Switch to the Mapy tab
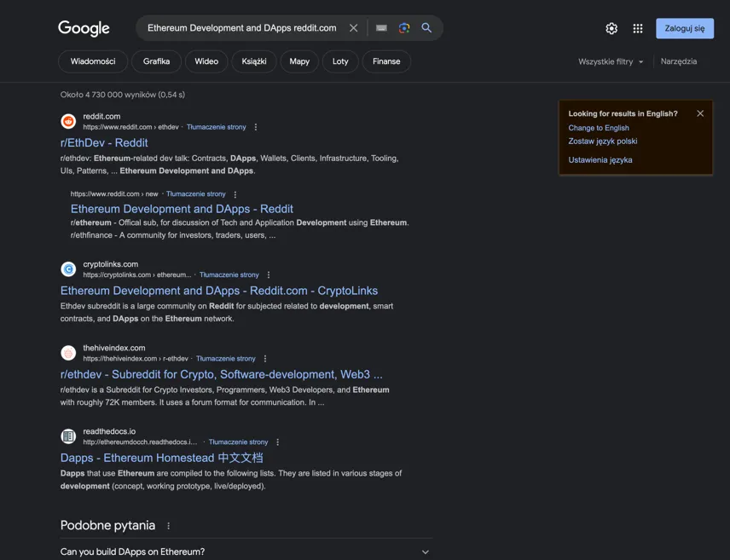Screen dimensions: 730x560 click(x=299, y=61)
